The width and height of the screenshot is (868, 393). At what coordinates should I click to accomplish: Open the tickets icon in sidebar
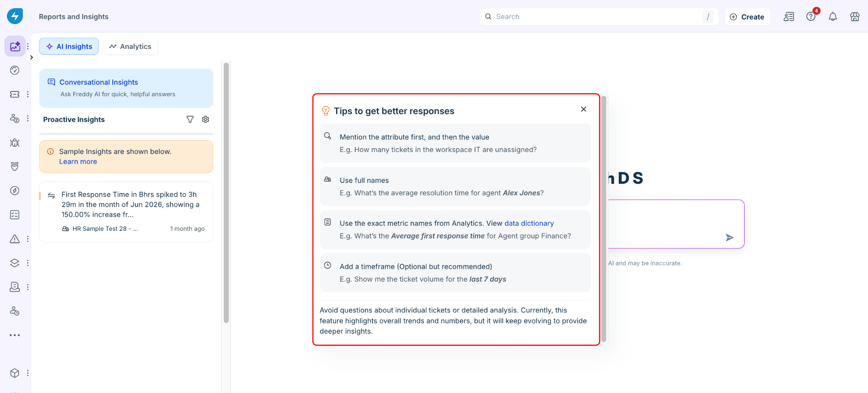point(15,94)
